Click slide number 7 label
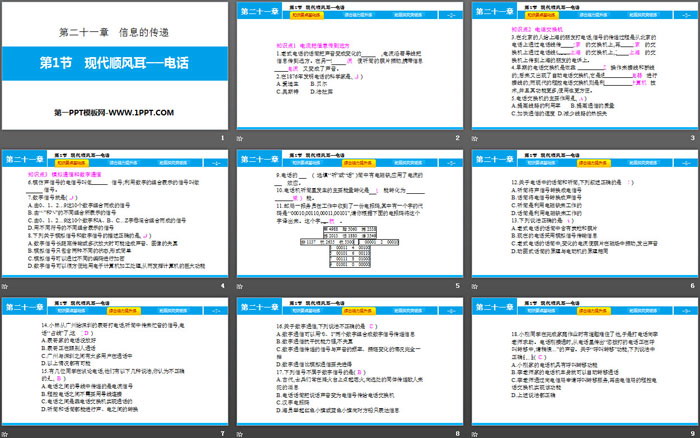This screenshot has height=438, width=700. 222,434
